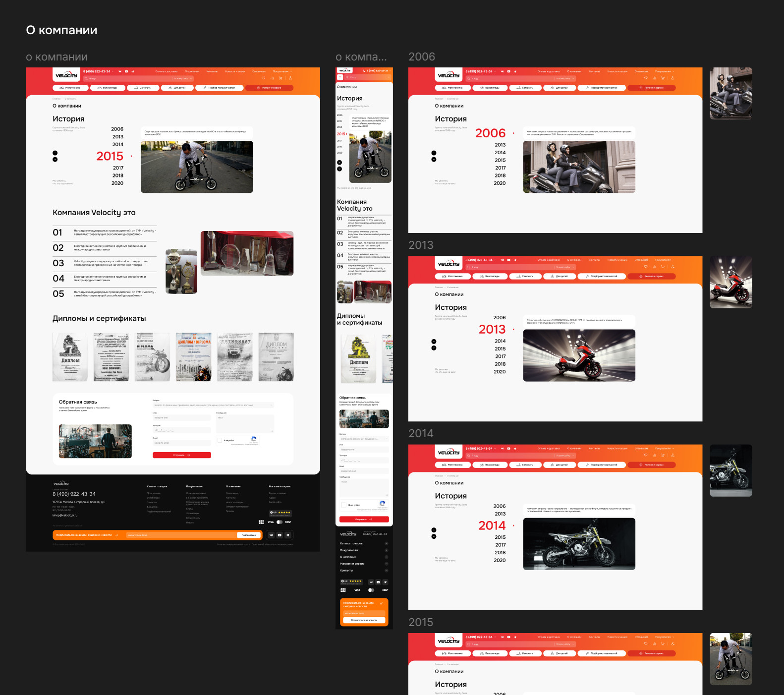784x695 pixels.
Task: Click the footer phone number 8 (499) 922-43-34, desktop
Action: (74, 494)
